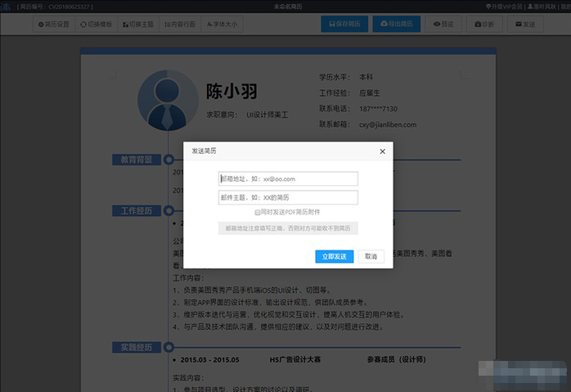Click the resume number CV20180625327
Image resolution: width=571 pixels, height=392 pixels.
(70, 7)
